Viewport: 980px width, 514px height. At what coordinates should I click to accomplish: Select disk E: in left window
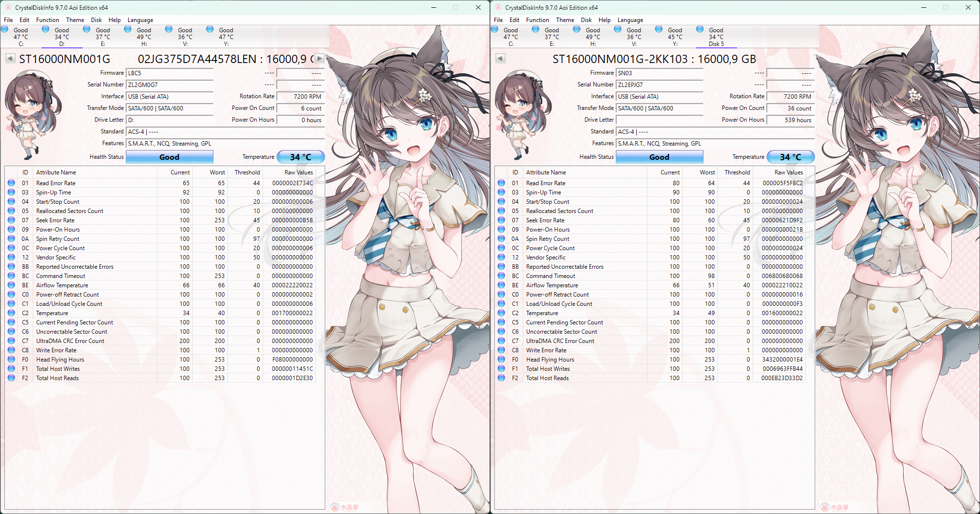103,37
